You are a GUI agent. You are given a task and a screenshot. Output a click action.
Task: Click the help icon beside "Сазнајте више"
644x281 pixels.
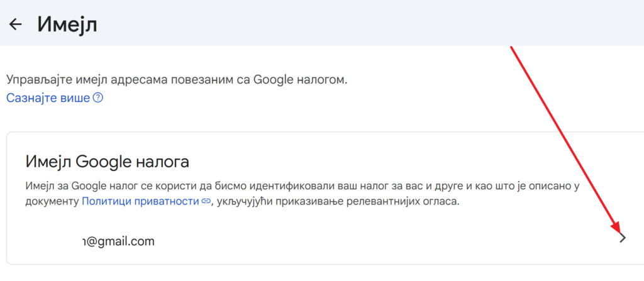pyautogui.click(x=97, y=99)
